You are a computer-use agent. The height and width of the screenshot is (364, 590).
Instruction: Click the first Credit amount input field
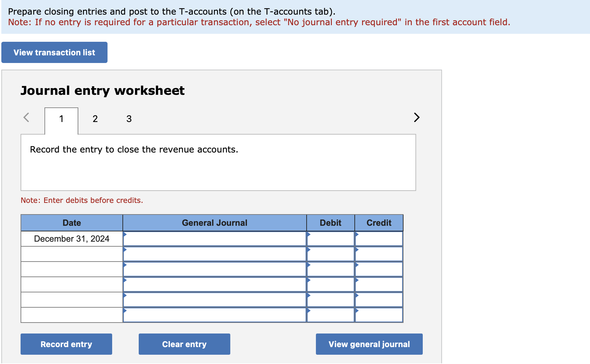click(x=378, y=238)
